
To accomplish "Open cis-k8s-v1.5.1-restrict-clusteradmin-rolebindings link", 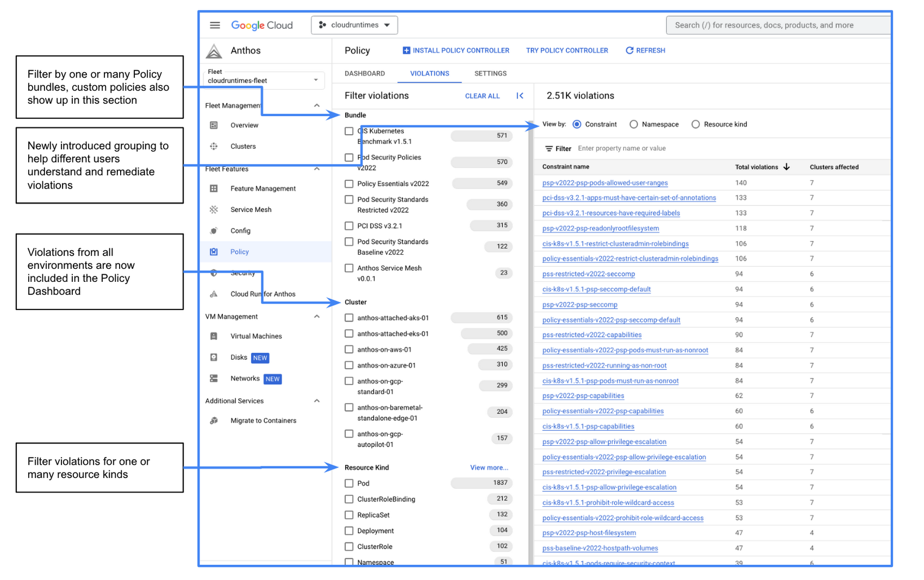I will pos(615,244).
